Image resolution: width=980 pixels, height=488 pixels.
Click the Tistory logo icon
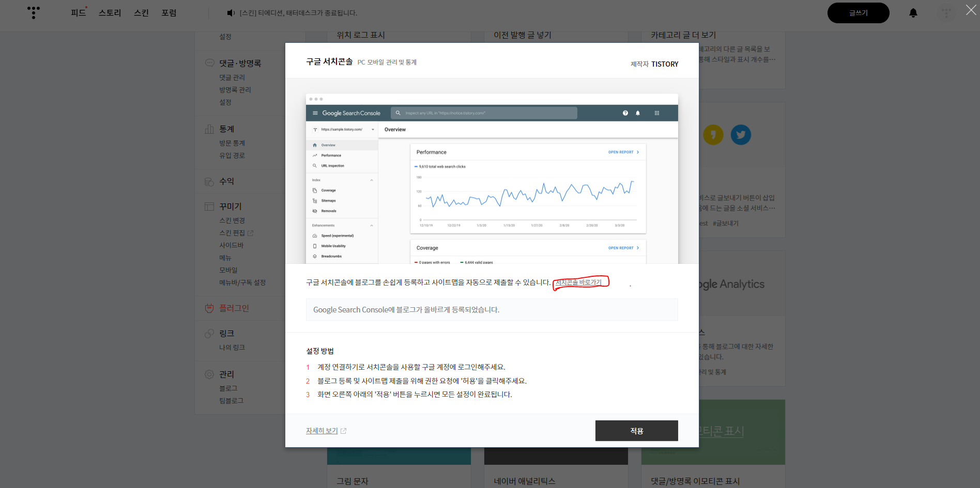click(x=34, y=12)
